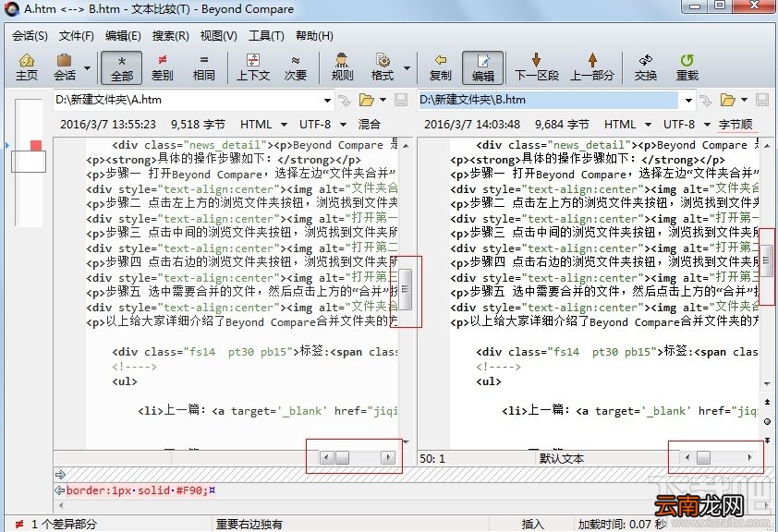Click the right pane horizontal scroll right arrow

click(749, 457)
